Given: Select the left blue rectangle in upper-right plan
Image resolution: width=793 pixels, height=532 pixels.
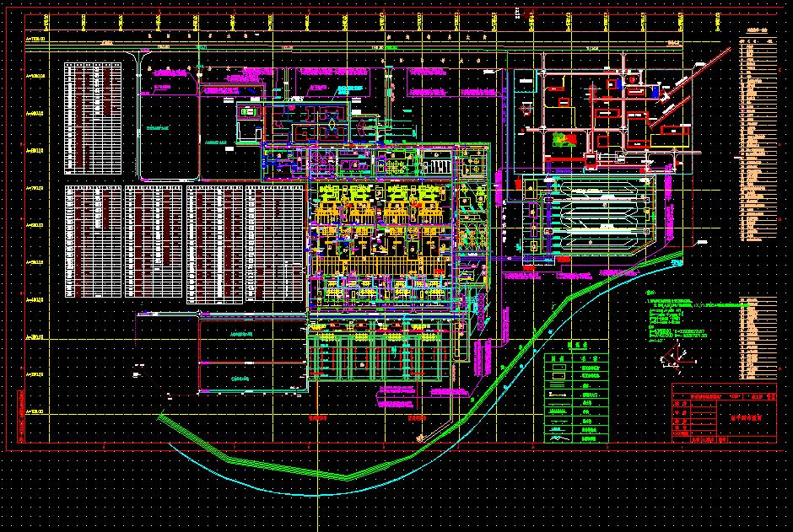Looking at the screenshot, I should point(621,83).
